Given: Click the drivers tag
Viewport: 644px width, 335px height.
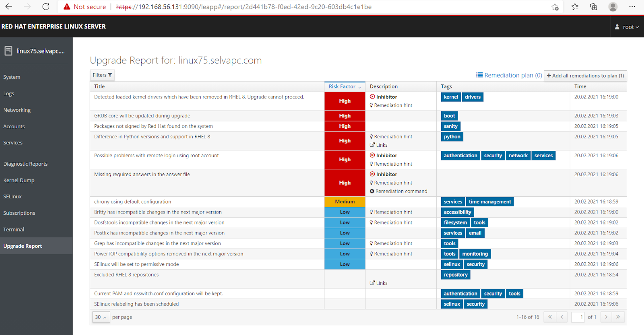Looking at the screenshot, I should pyautogui.click(x=473, y=97).
